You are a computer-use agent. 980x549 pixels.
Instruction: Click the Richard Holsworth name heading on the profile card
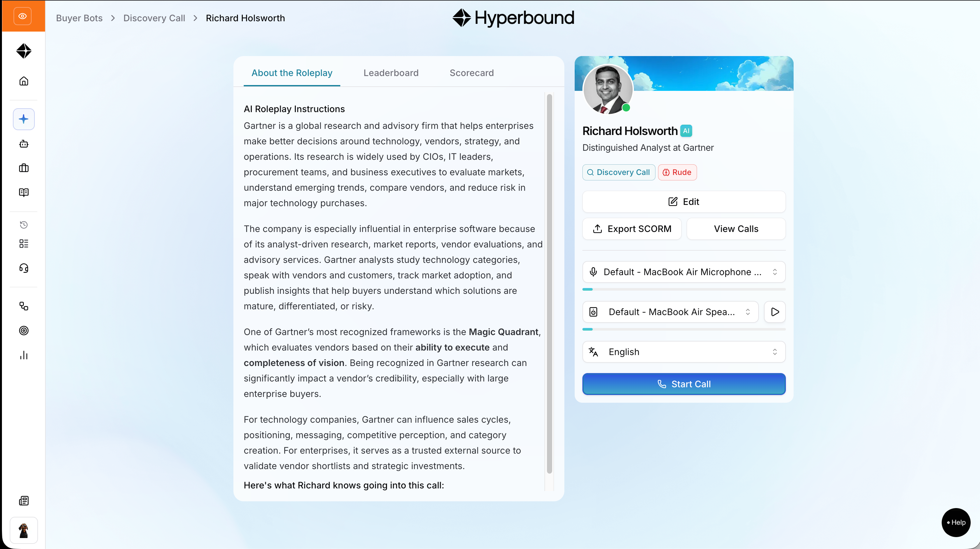tap(630, 131)
